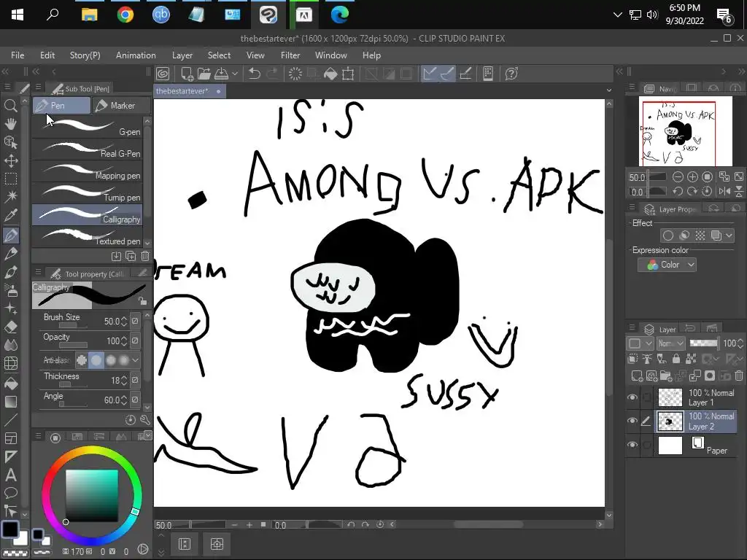This screenshot has height=560, width=747.
Task: Toggle Lock Transparent Pixels in Layer panel
Action: coord(691,359)
